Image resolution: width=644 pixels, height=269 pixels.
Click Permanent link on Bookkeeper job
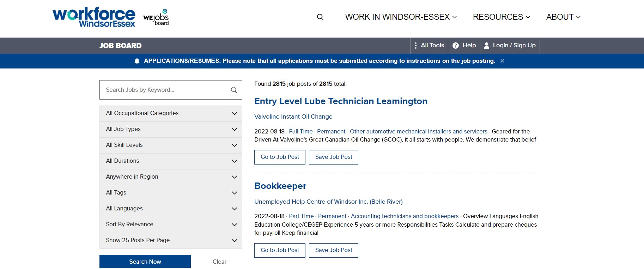[x=332, y=216]
